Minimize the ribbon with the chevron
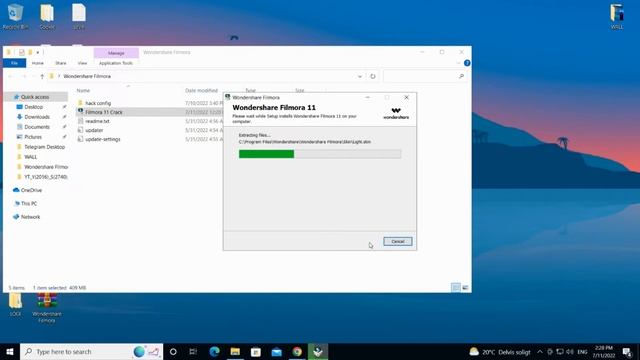This screenshot has width=640, height=360. pos(458,63)
